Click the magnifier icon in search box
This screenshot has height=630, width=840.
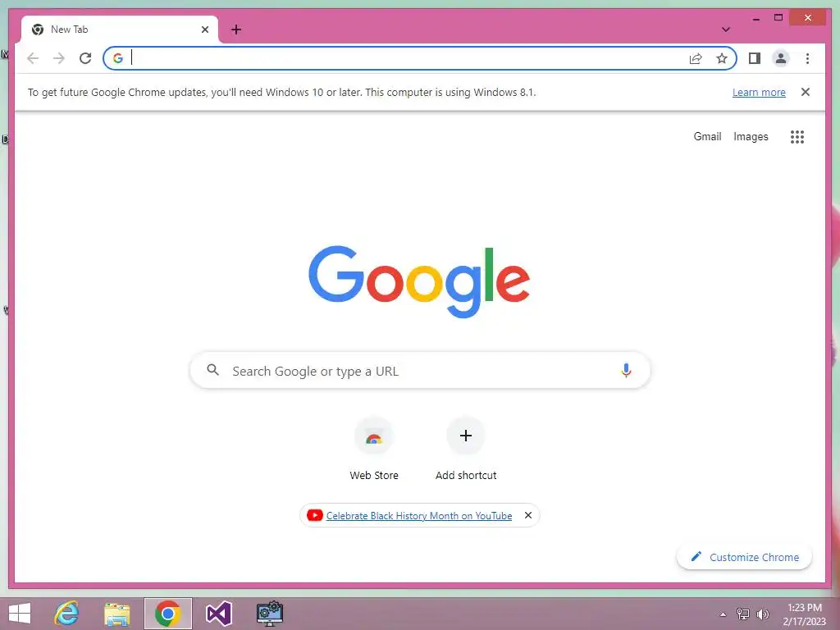[212, 370]
